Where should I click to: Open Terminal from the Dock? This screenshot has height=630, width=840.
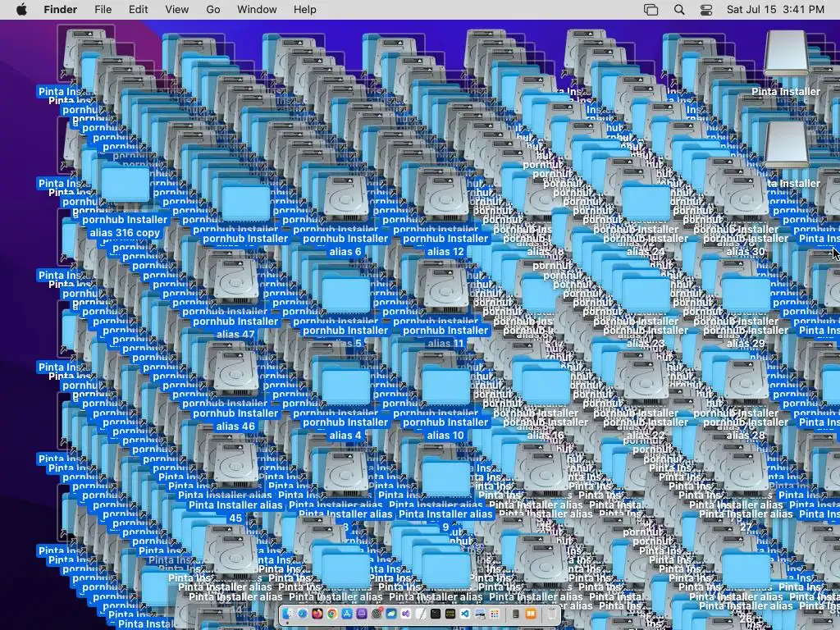[x=436, y=614]
